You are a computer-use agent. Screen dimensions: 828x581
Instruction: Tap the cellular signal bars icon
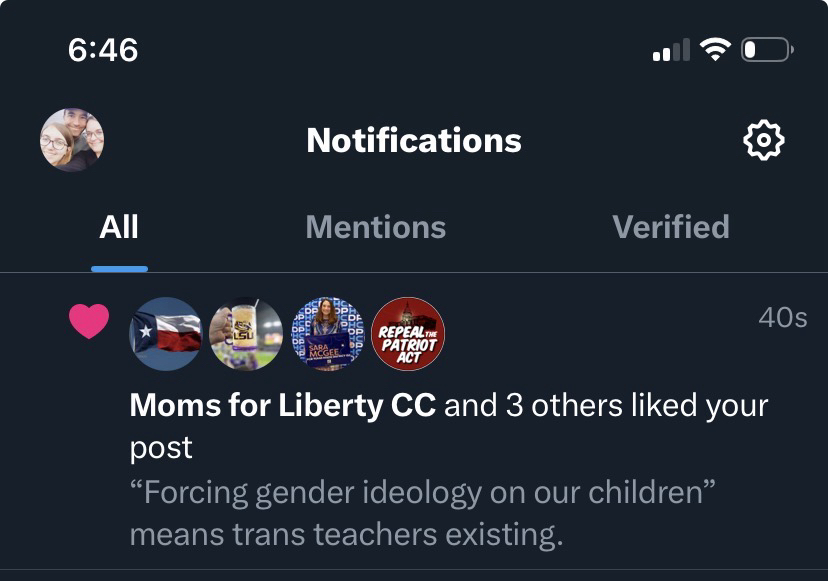671,50
